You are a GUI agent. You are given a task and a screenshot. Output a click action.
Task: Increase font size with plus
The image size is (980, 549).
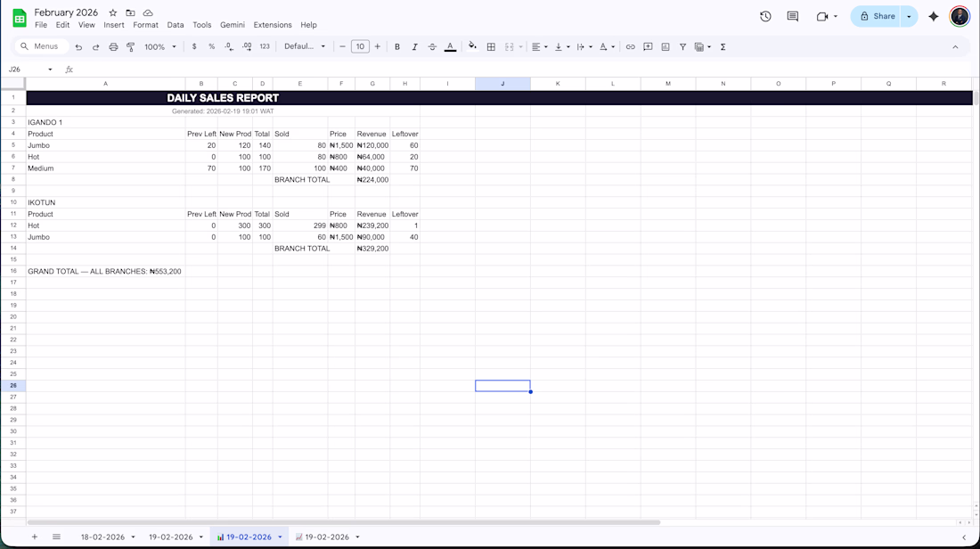tap(378, 47)
